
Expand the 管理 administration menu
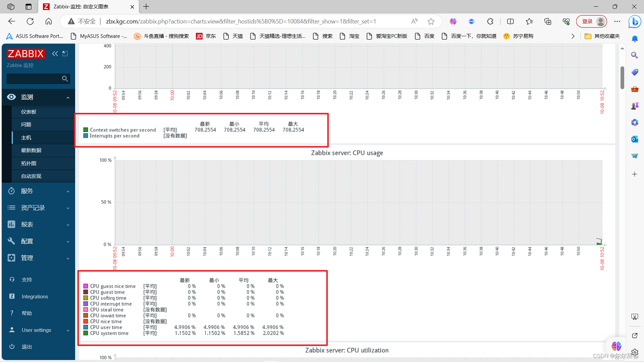click(x=39, y=258)
